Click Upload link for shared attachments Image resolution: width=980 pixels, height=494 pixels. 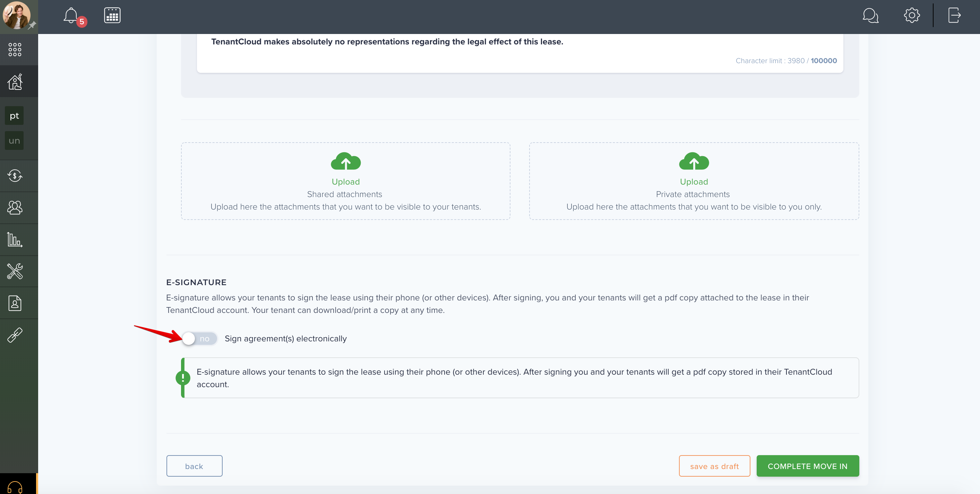pos(345,182)
